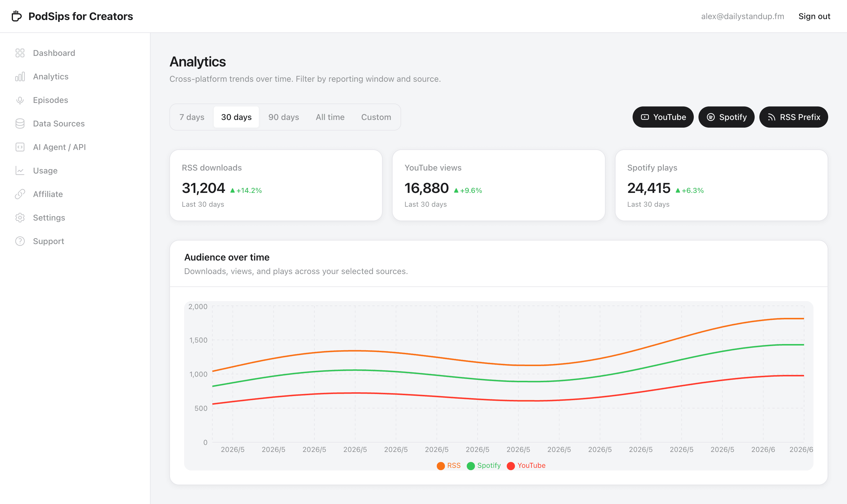Click the Spotify plays card title
Screen dimensions: 847x504
point(652,168)
